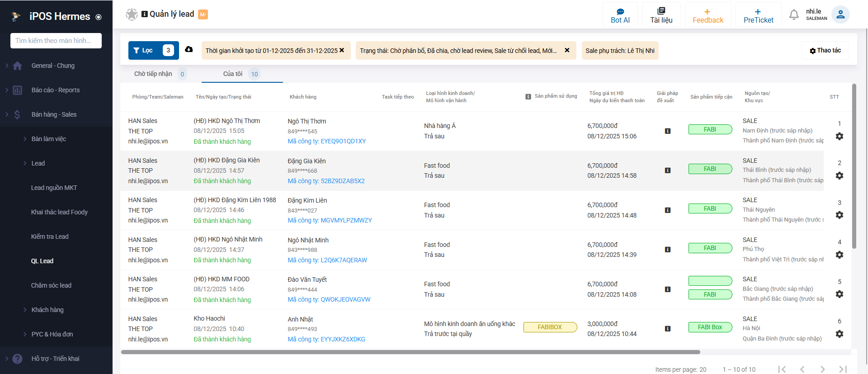Click the yellow FABIBOX product tag

pyautogui.click(x=550, y=327)
